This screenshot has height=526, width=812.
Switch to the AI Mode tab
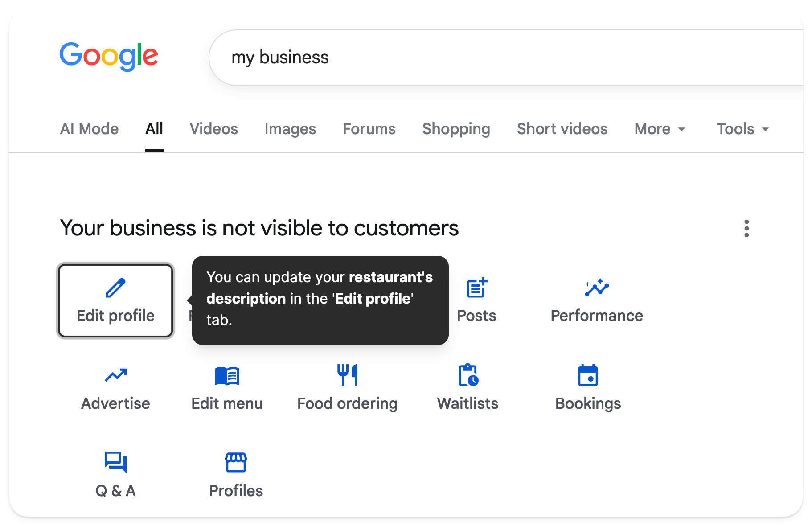[x=89, y=129]
